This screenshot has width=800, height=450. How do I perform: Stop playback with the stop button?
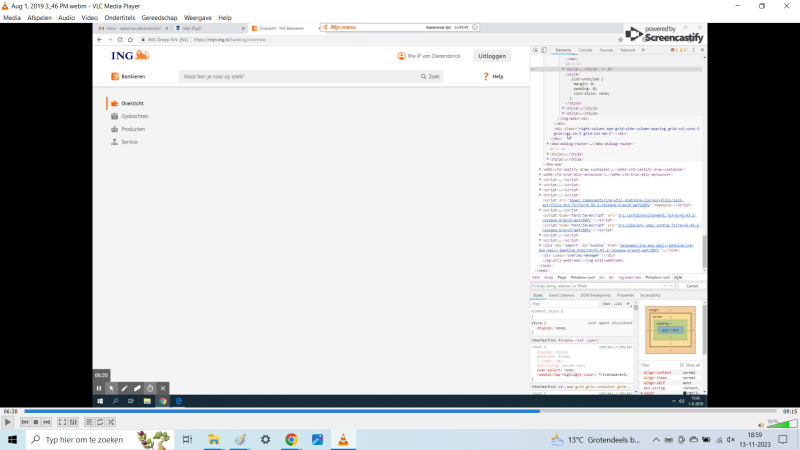tap(35, 423)
